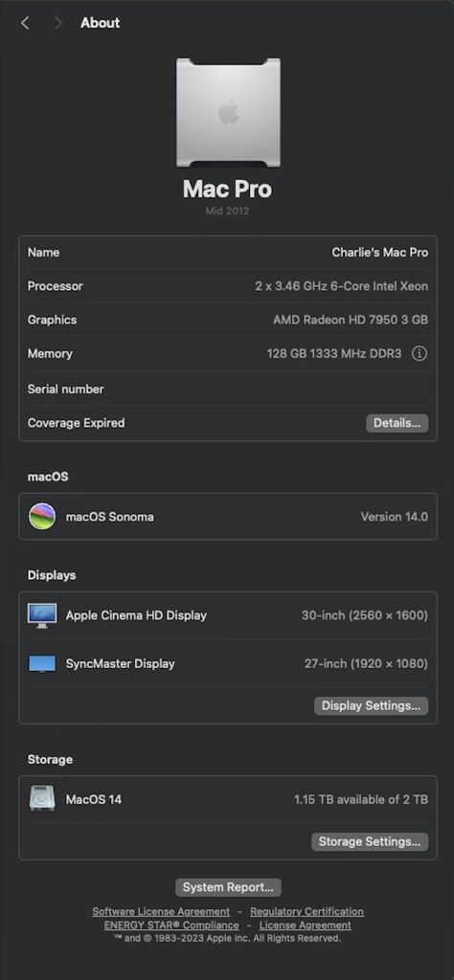This screenshot has width=454, height=980.
Task: Open the Software License Agreement link
Action: (161, 911)
